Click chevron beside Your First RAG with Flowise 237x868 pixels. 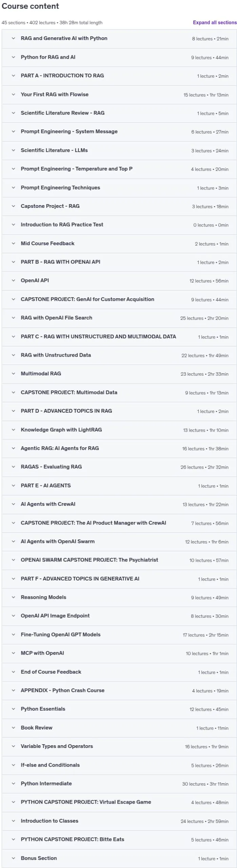[13, 95]
